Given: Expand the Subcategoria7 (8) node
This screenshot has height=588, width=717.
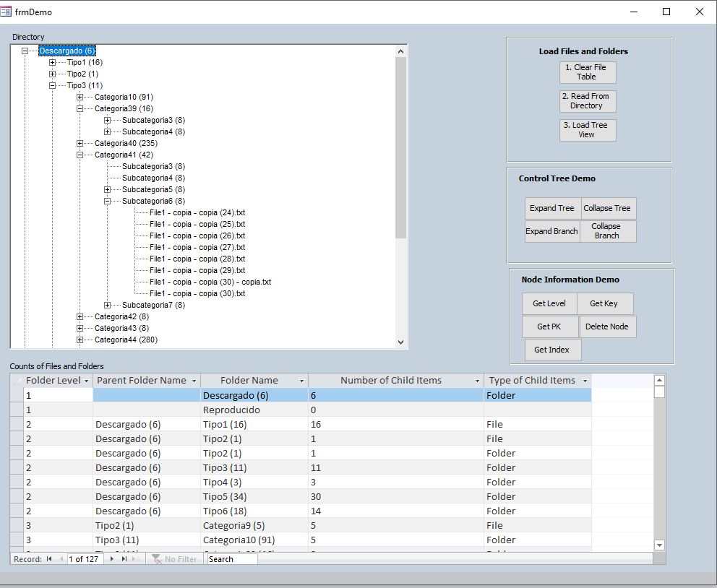Looking at the screenshot, I should pos(107,305).
